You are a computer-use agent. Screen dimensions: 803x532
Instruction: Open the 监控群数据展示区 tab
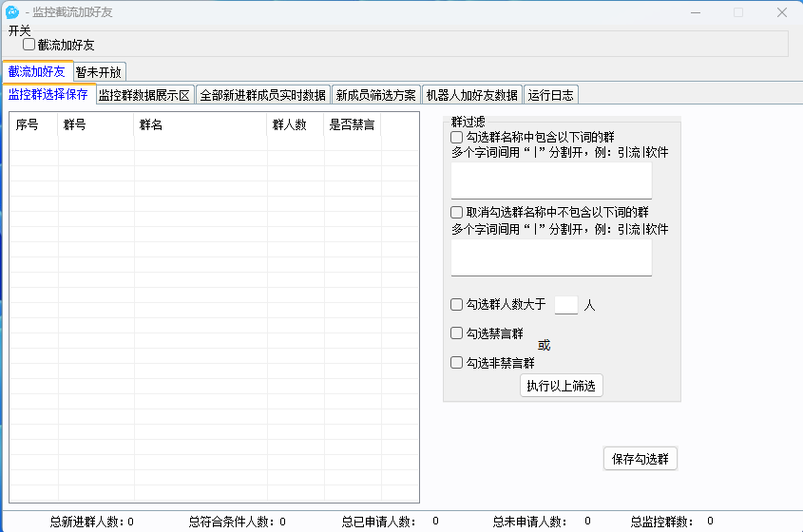pos(144,95)
